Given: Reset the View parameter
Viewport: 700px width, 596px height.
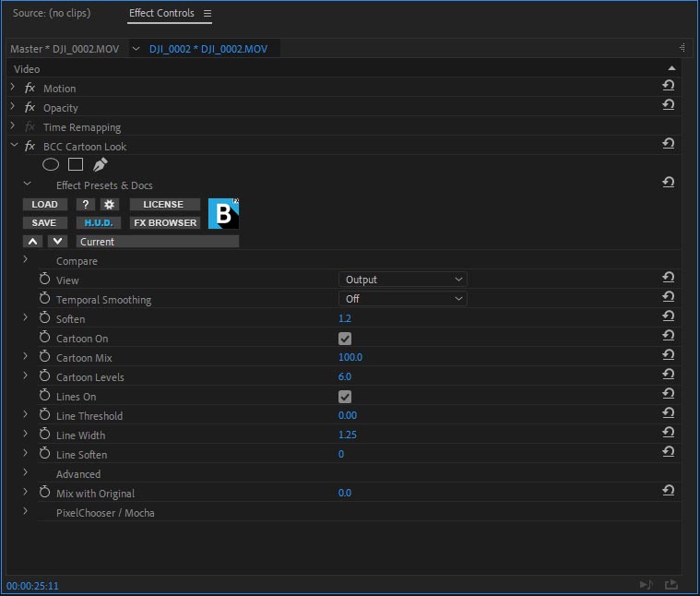Looking at the screenshot, I should (x=668, y=277).
